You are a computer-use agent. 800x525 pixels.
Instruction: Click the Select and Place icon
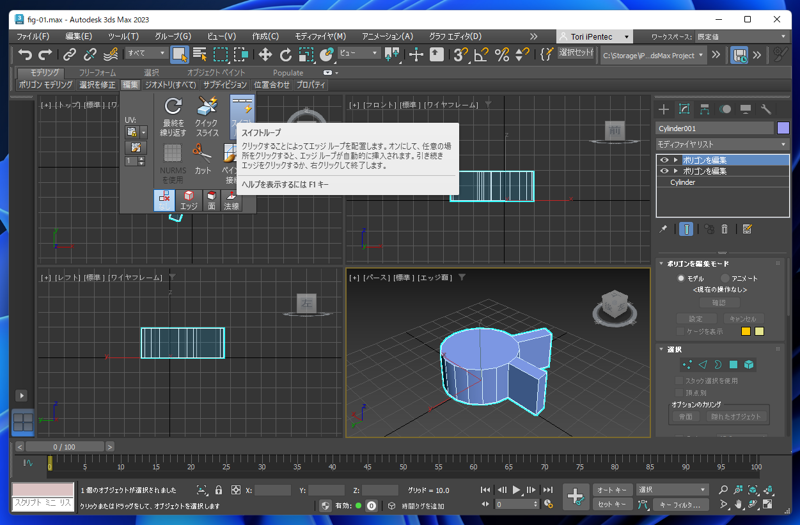[326, 54]
